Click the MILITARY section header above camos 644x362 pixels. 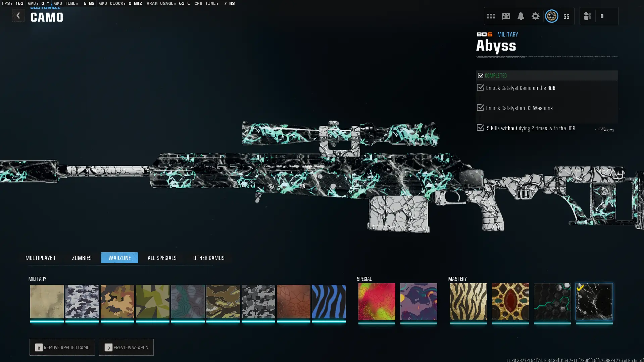pyautogui.click(x=37, y=279)
